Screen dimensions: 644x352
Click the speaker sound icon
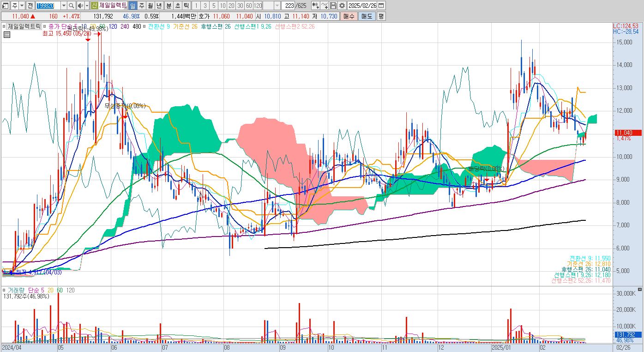pyautogui.click(x=80, y=6)
